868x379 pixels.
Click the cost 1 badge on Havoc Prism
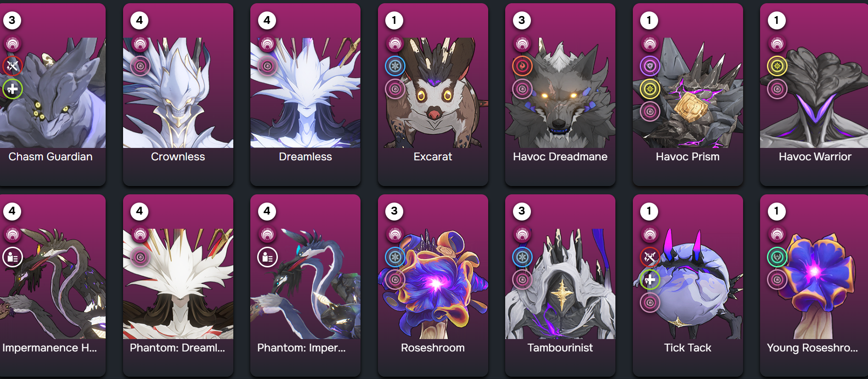pyautogui.click(x=649, y=20)
